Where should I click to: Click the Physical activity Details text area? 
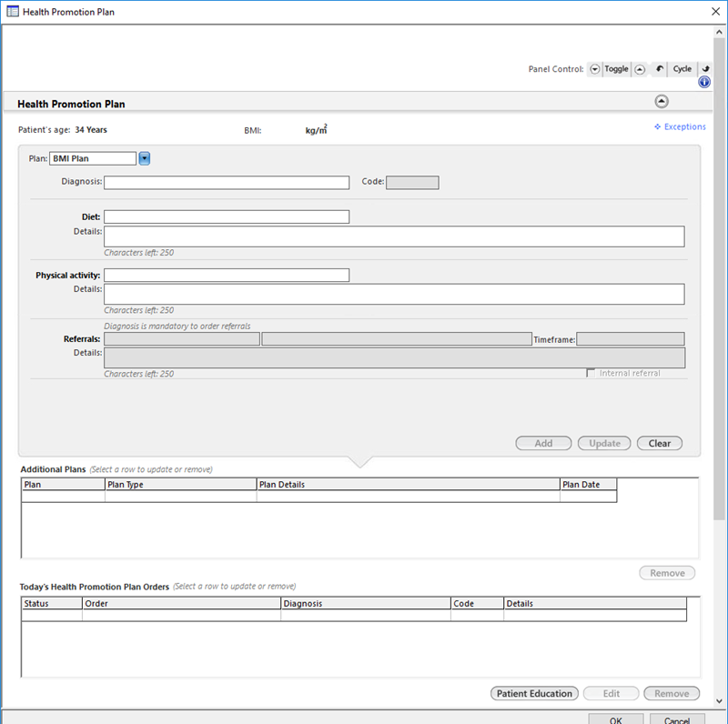coord(394,295)
